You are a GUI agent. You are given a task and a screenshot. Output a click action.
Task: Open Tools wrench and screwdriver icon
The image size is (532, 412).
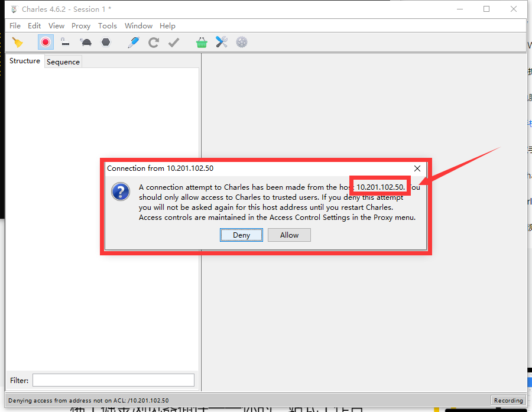[222, 42]
